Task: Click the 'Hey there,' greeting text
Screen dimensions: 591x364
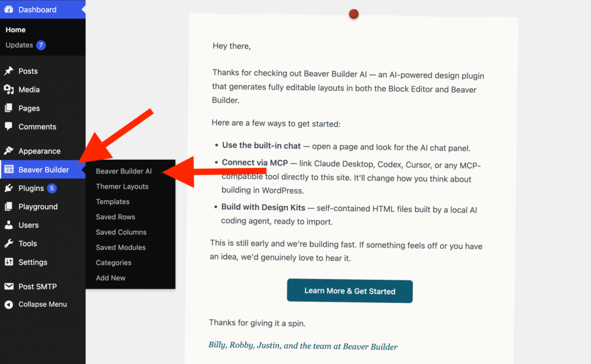Action: click(231, 46)
